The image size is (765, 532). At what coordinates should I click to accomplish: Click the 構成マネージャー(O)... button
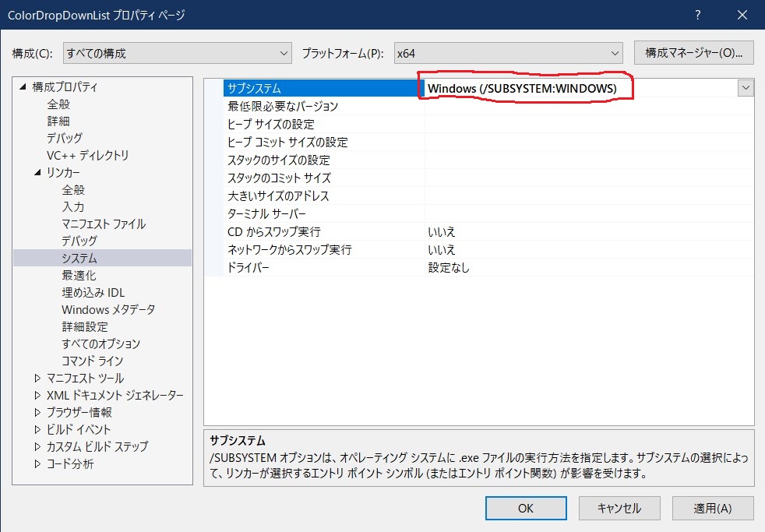pyautogui.click(x=693, y=53)
